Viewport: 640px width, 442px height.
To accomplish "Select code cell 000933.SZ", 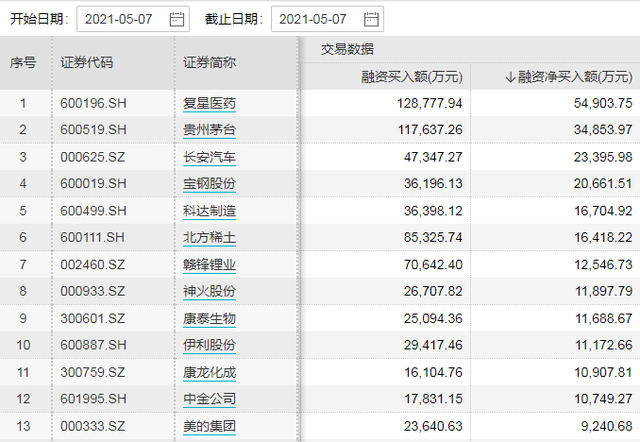I will [x=93, y=291].
